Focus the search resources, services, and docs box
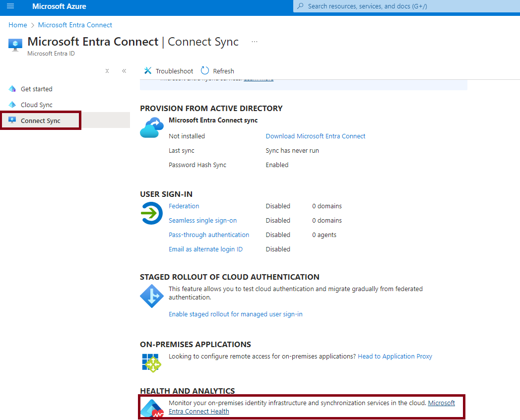Image resolution: width=520 pixels, height=420 pixels. pyautogui.click(x=406, y=6)
